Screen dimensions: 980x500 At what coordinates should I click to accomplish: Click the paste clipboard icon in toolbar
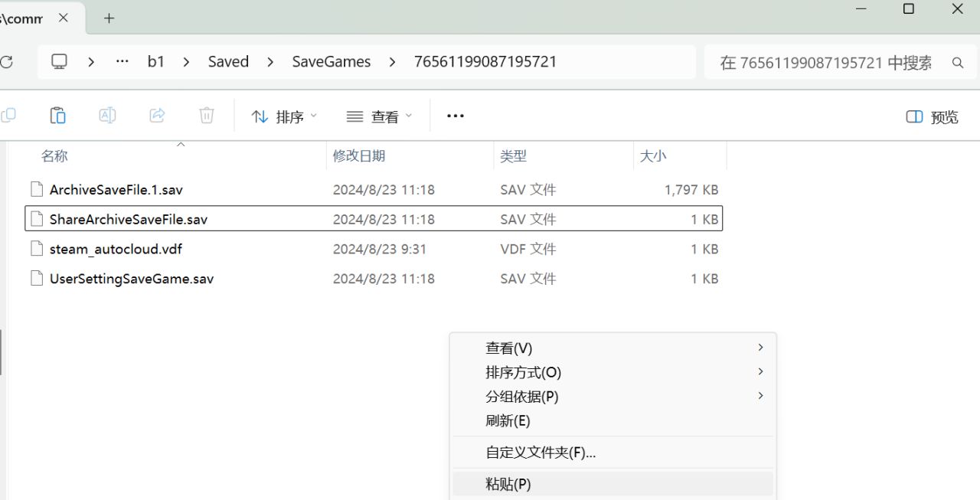(x=57, y=116)
